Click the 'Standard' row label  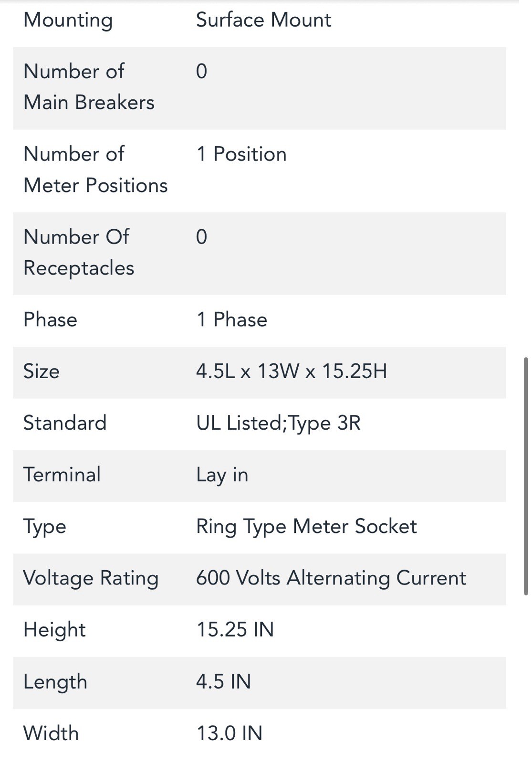[x=65, y=423]
